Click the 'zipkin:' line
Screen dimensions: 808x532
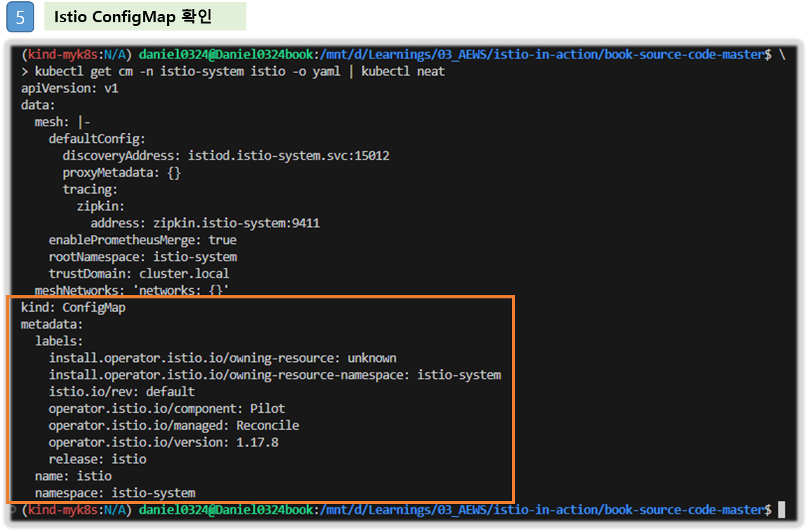coord(101,206)
